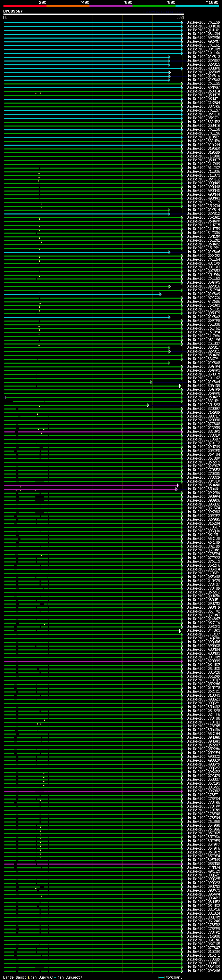Select label UniRef100_A7YXX0
This screenshot has width=222, height=980.
tap(203, 298)
